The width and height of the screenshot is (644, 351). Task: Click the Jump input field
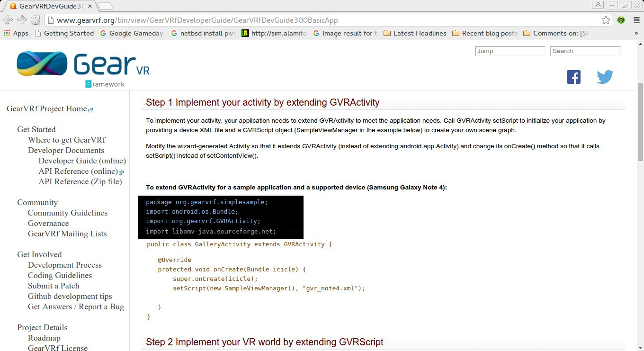pos(510,51)
